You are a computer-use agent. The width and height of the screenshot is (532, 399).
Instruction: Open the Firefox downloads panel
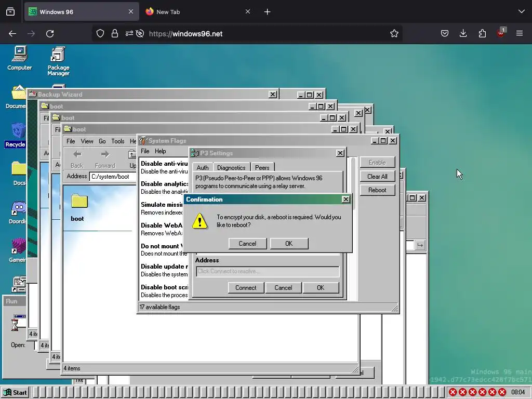[463, 33]
